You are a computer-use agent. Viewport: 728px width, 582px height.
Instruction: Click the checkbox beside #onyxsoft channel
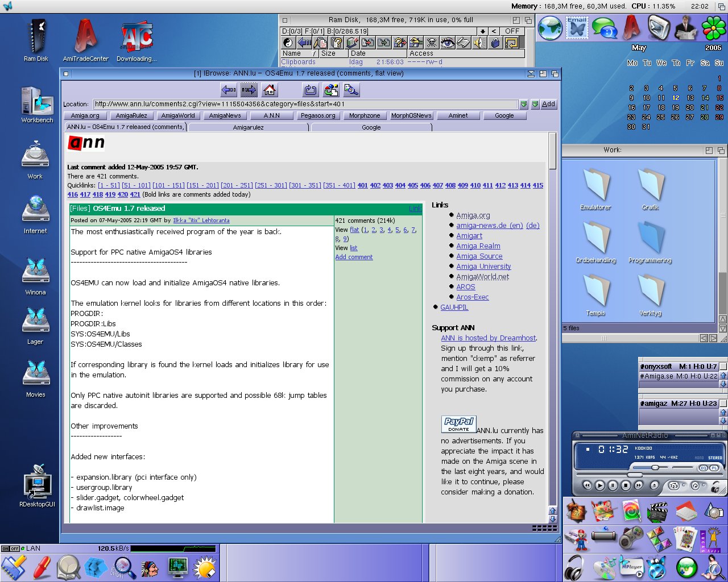pyautogui.click(x=723, y=367)
